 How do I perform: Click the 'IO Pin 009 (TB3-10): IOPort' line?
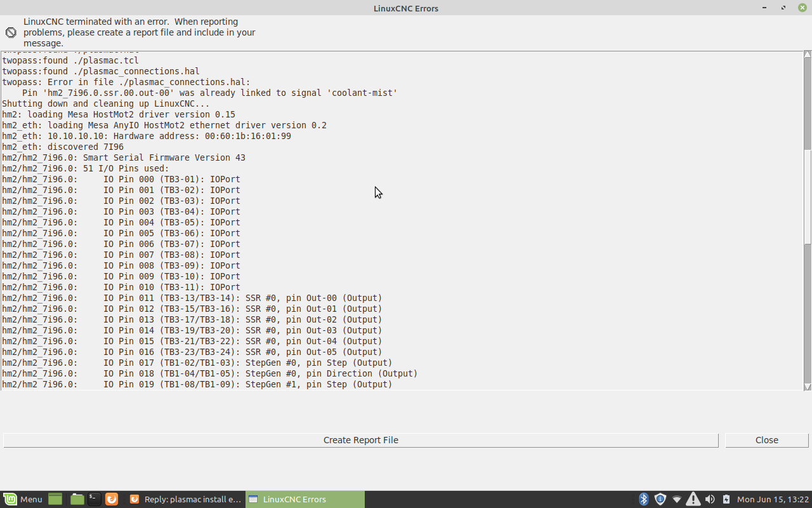click(x=121, y=276)
